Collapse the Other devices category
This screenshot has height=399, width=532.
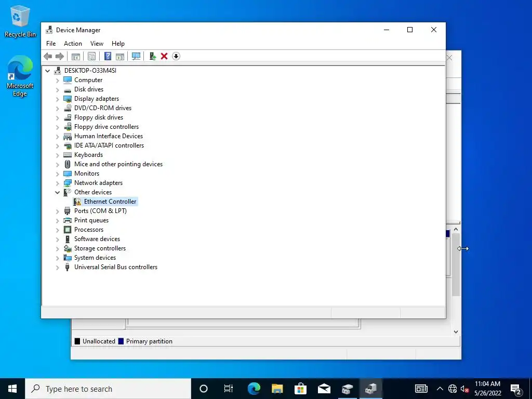57,192
